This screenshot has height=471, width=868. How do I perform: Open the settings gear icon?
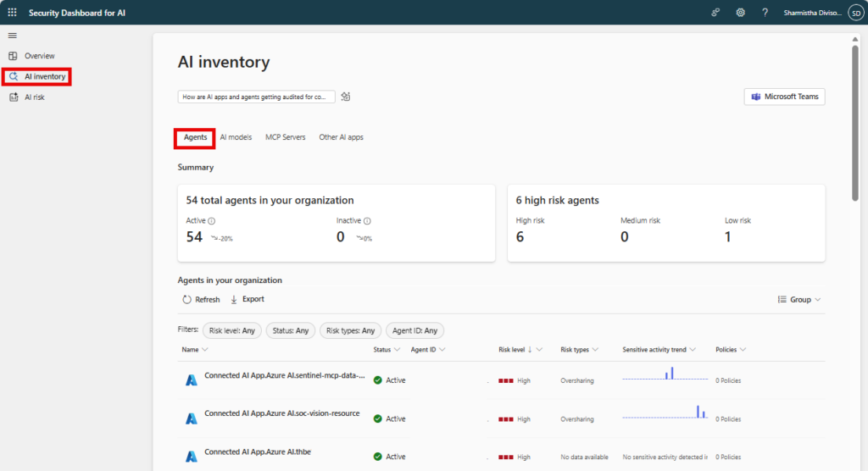pos(740,12)
